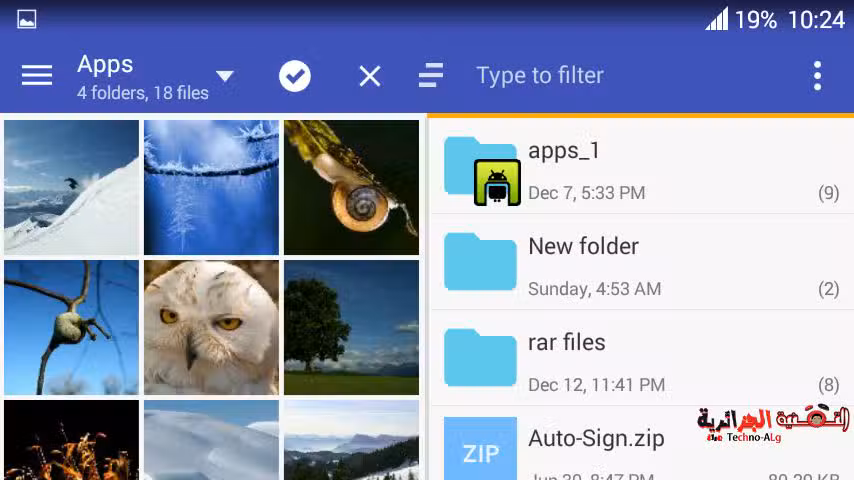
Task: Open the white owl photo thumbnail
Action: point(211,327)
